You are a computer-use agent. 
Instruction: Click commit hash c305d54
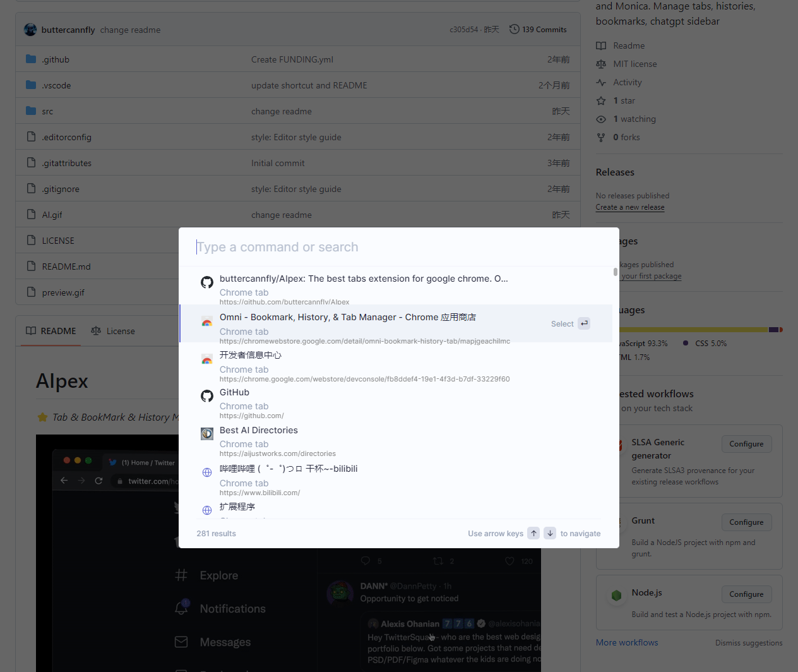pos(464,30)
